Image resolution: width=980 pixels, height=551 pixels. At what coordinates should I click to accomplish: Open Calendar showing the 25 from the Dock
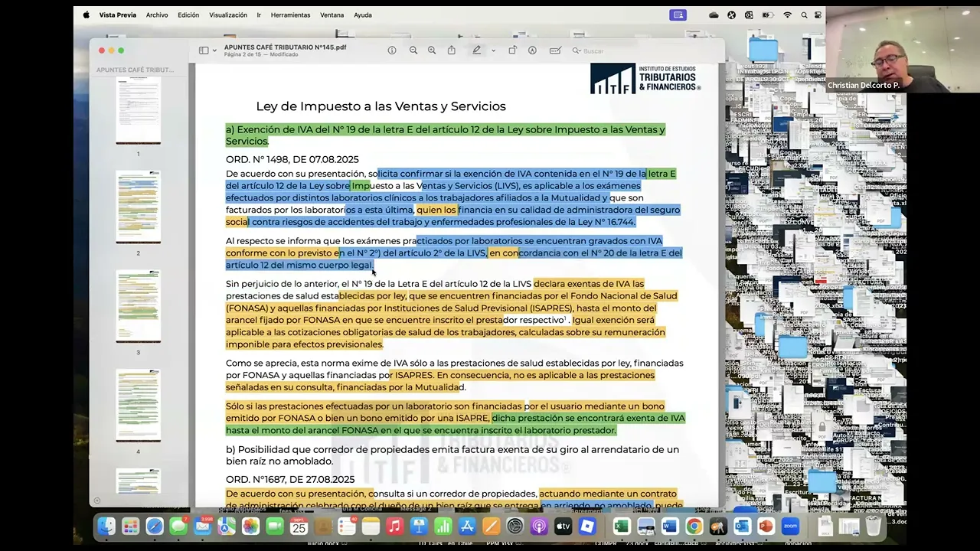coord(299,527)
